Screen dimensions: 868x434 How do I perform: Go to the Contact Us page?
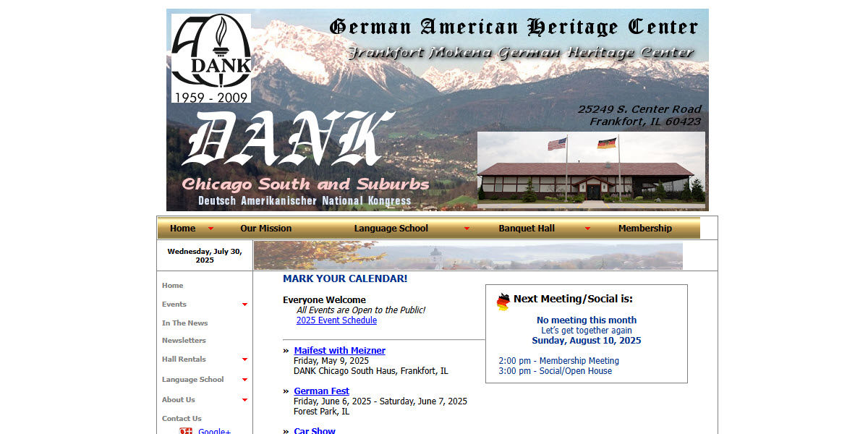coord(180,418)
